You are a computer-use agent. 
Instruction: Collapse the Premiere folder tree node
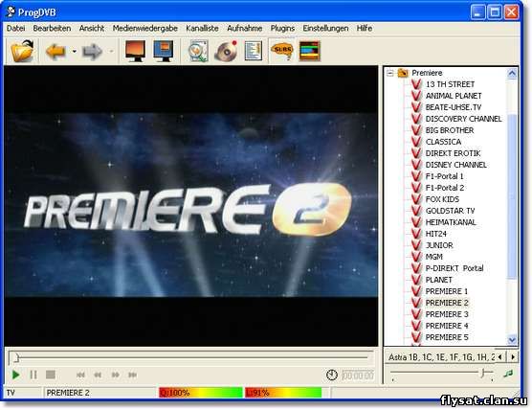coord(390,73)
